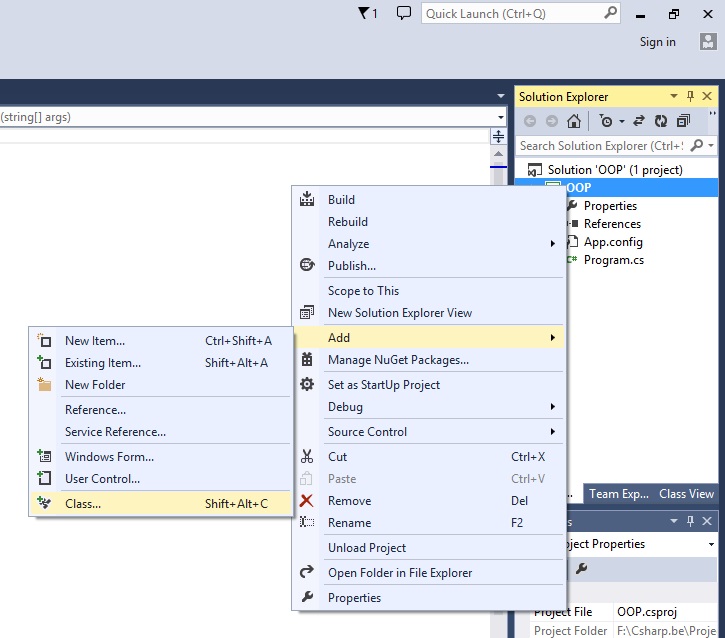Screen dimensions: 725x638
Task: Choose New Solution Explorer View
Action: tap(428, 313)
